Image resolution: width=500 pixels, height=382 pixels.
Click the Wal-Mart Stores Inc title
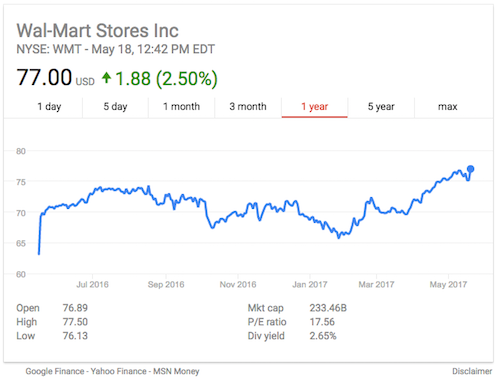coord(98,31)
